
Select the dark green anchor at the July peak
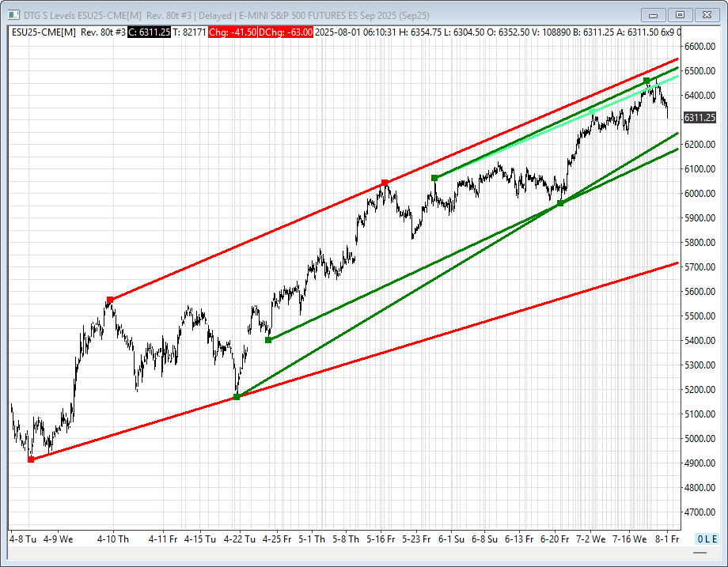coord(646,81)
